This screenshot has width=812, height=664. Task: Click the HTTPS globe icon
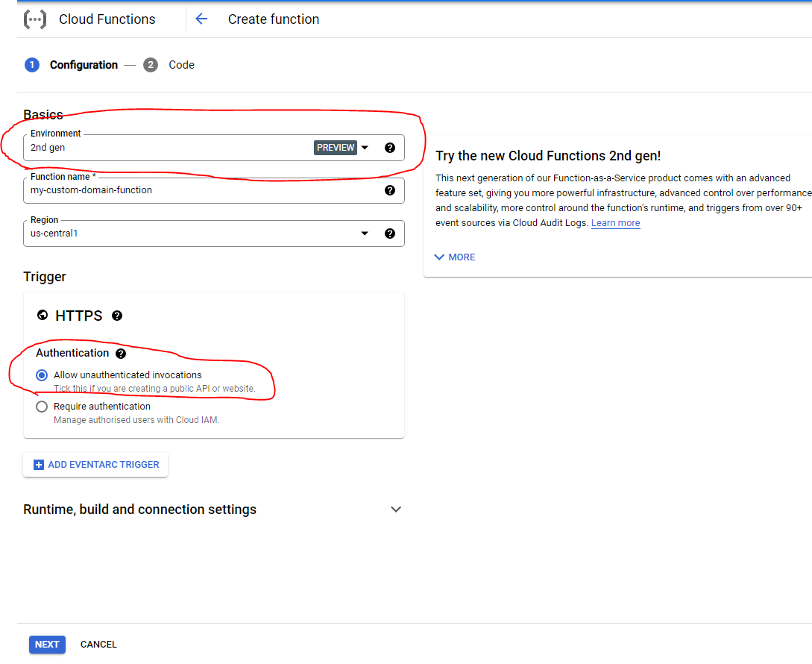pos(43,315)
